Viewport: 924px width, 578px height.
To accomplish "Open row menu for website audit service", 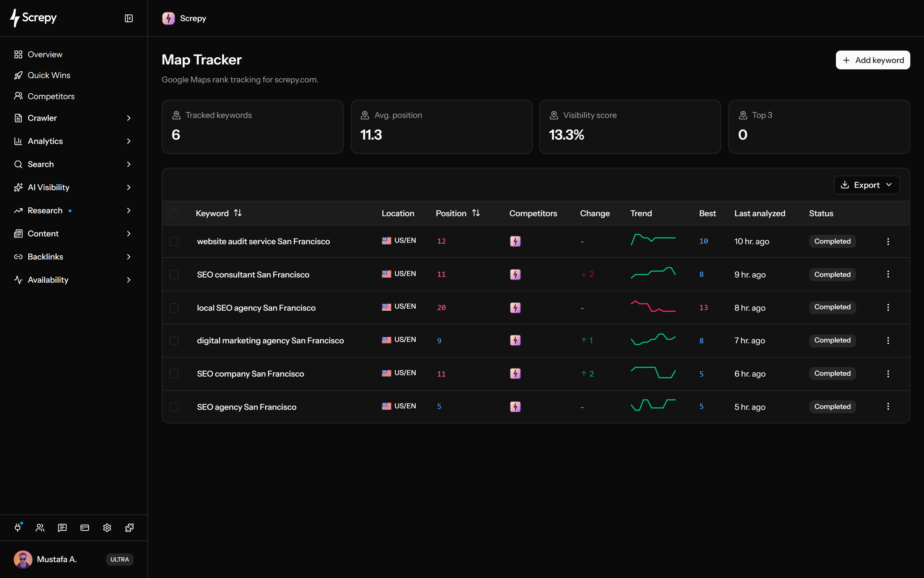I will pyautogui.click(x=888, y=241).
